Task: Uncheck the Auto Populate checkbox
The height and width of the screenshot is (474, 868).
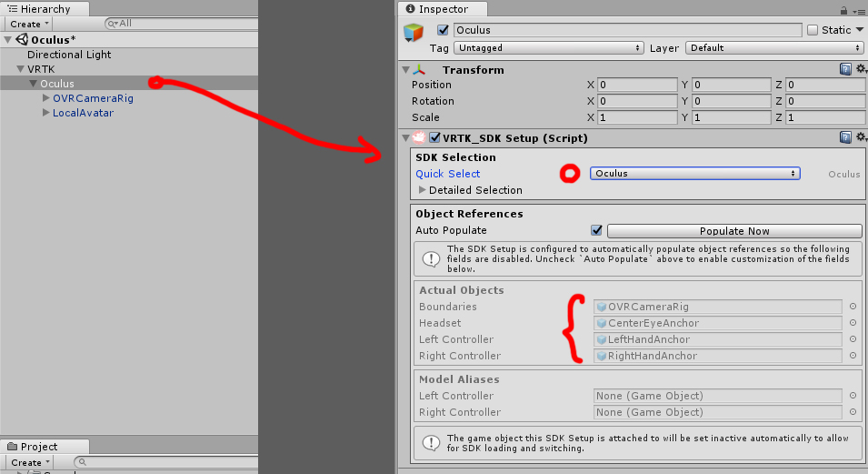Action: [x=596, y=230]
